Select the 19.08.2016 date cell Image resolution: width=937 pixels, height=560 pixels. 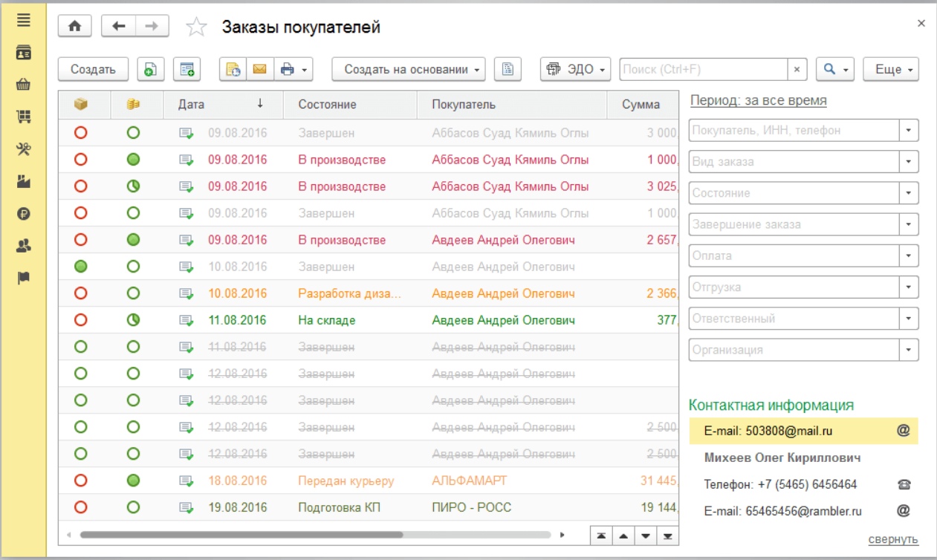coord(237,508)
